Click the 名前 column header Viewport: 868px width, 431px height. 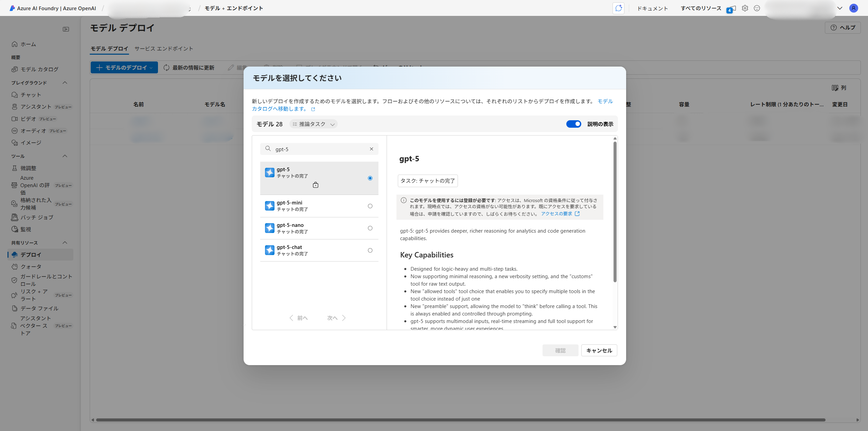click(x=139, y=105)
